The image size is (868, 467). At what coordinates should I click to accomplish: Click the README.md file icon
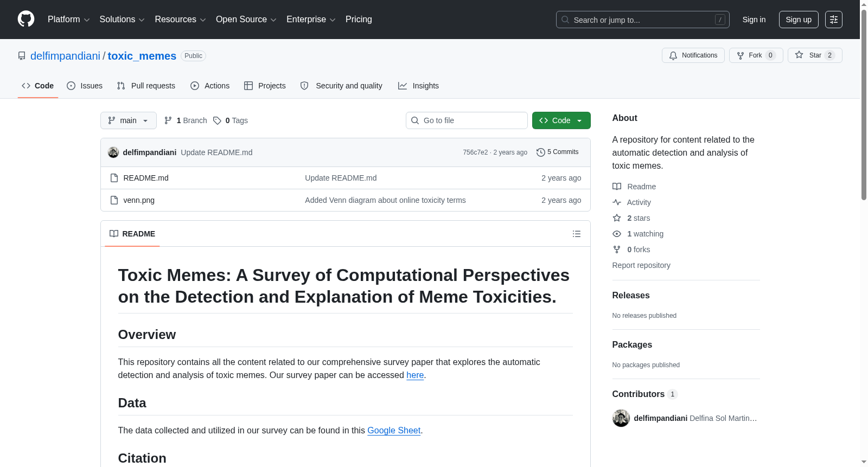pos(114,178)
